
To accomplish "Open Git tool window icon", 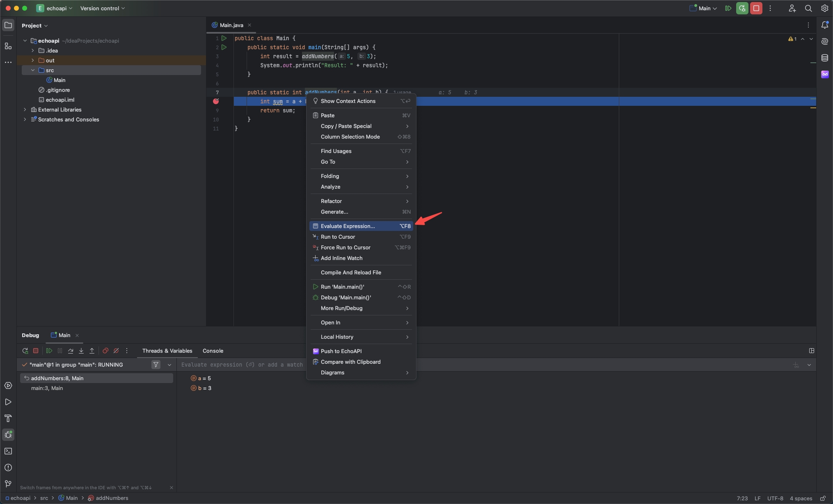I will coord(8,484).
